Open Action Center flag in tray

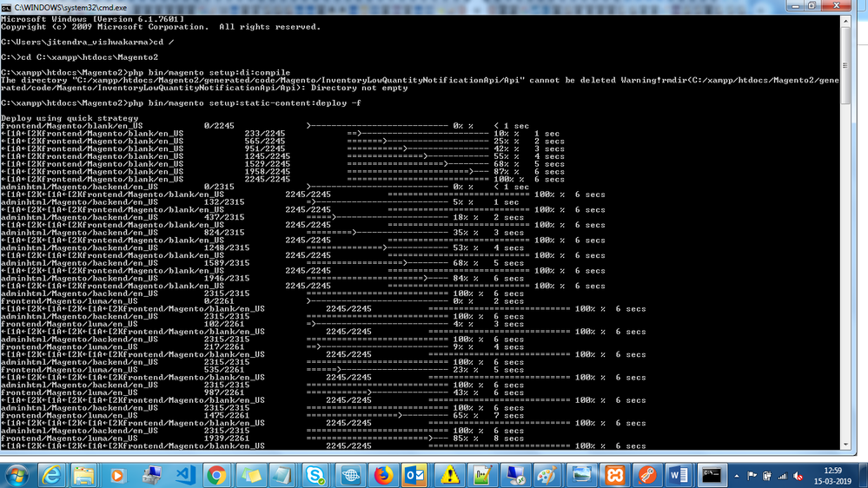pyautogui.click(x=752, y=476)
